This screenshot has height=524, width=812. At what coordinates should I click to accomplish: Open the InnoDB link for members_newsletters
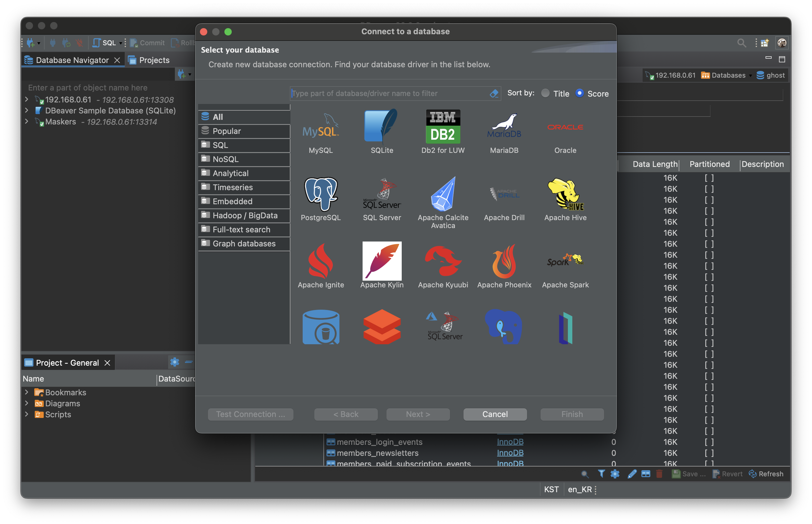510,453
